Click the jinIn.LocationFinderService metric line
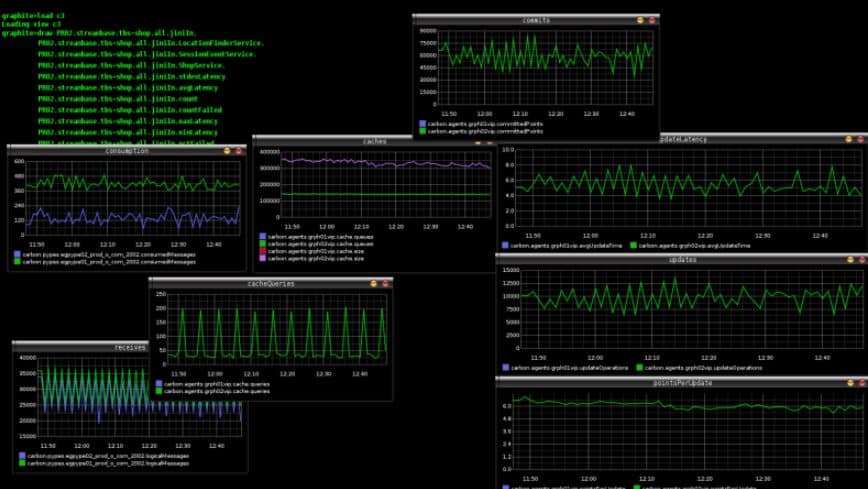This screenshot has height=489, width=868. [x=151, y=43]
